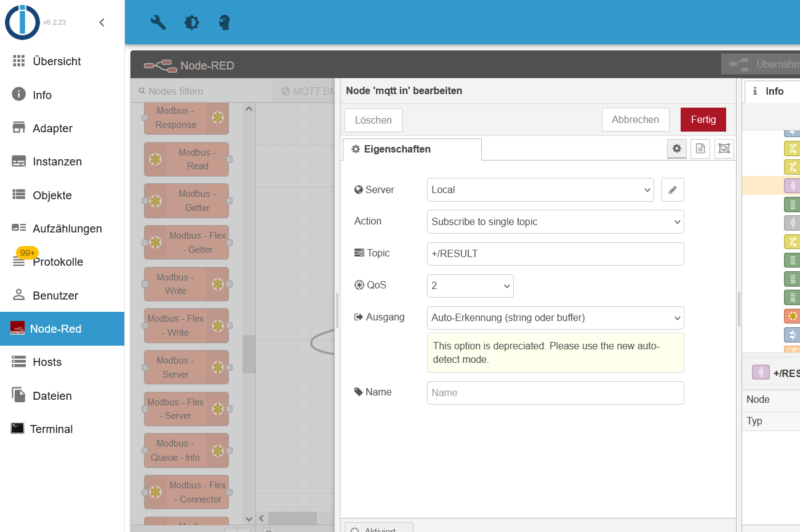Open the QoS dropdown
Screen dimensions: 800x532
470,285
